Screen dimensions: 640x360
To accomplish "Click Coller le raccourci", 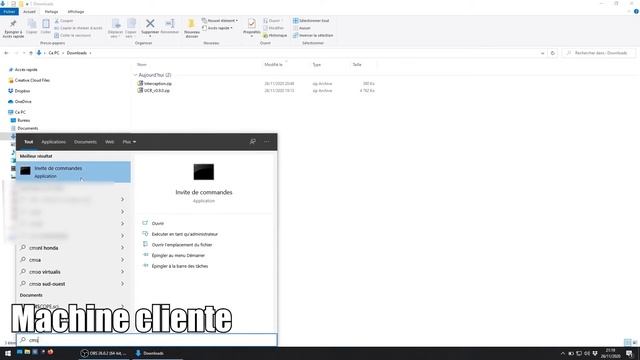I will point(73,36).
